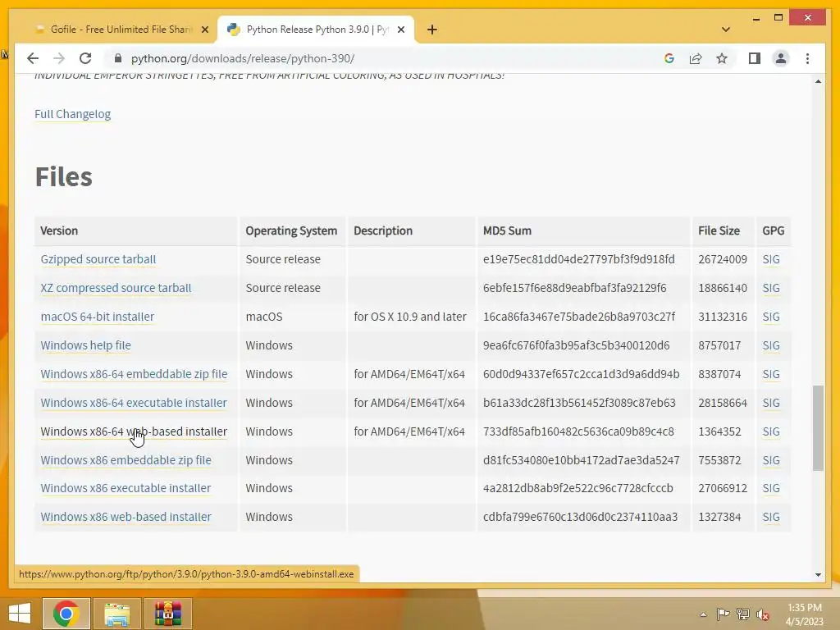The image size is (840, 630).
Task: Download XZ compressed source tarball
Action: (116, 288)
